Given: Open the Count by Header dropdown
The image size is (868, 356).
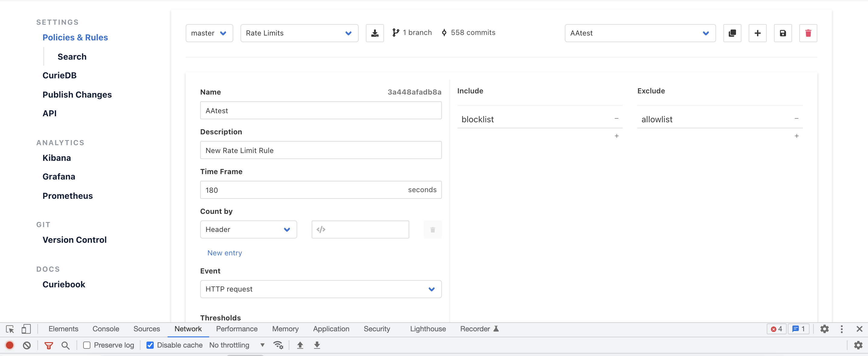Looking at the screenshot, I should pyautogui.click(x=248, y=230).
